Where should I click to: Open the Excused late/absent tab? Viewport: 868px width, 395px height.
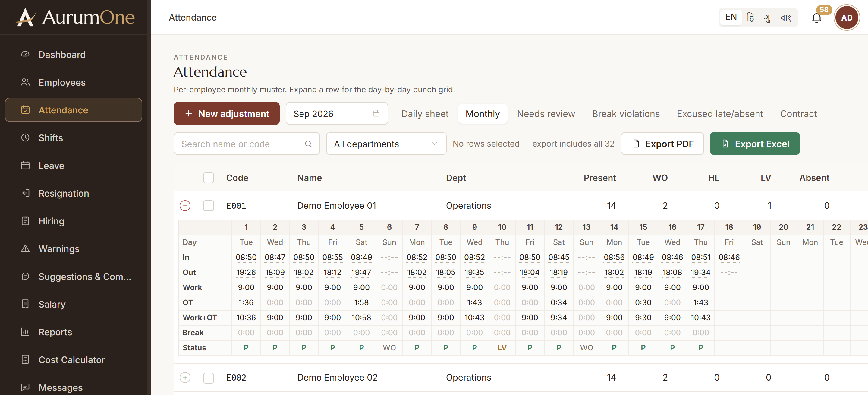[720, 114]
